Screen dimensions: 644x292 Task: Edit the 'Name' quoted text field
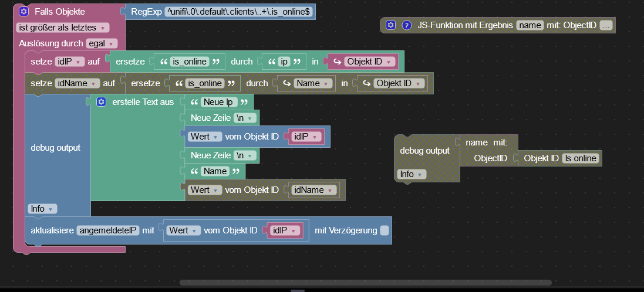[216, 171]
